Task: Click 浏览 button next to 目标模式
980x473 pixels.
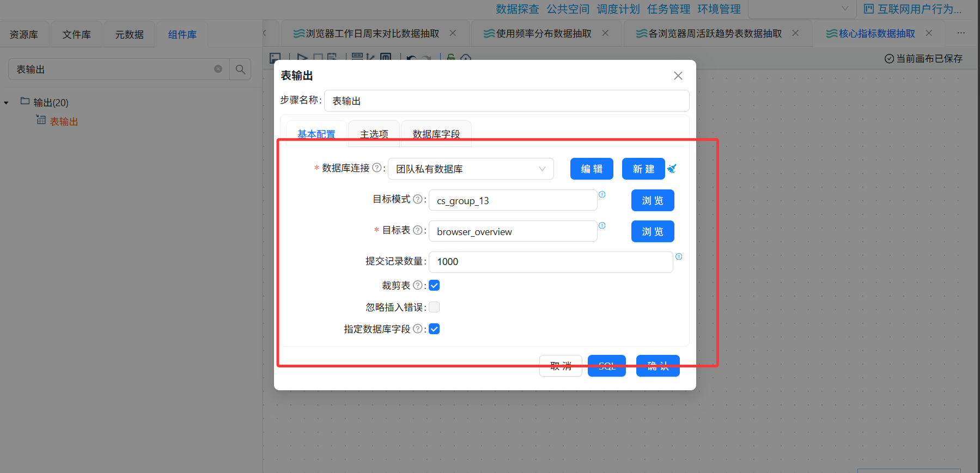Action: (x=653, y=200)
